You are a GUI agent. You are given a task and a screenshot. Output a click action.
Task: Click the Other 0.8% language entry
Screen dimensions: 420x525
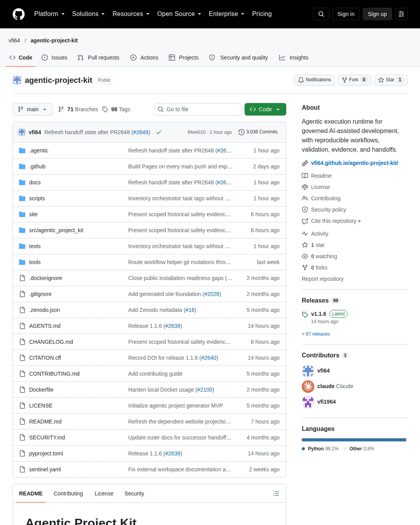[x=359, y=449]
